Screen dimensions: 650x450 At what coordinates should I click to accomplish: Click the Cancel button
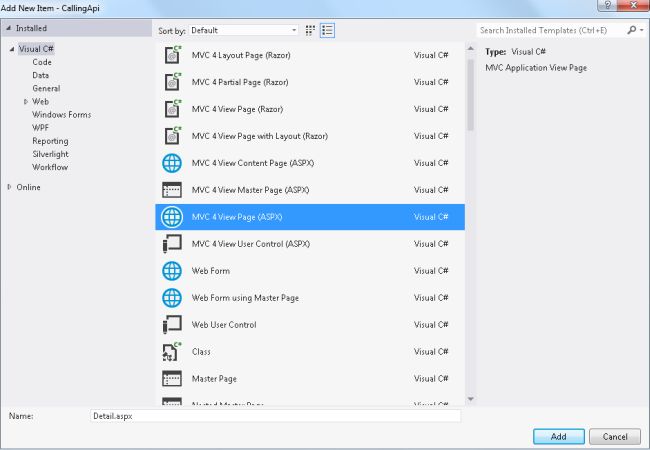[x=615, y=436]
